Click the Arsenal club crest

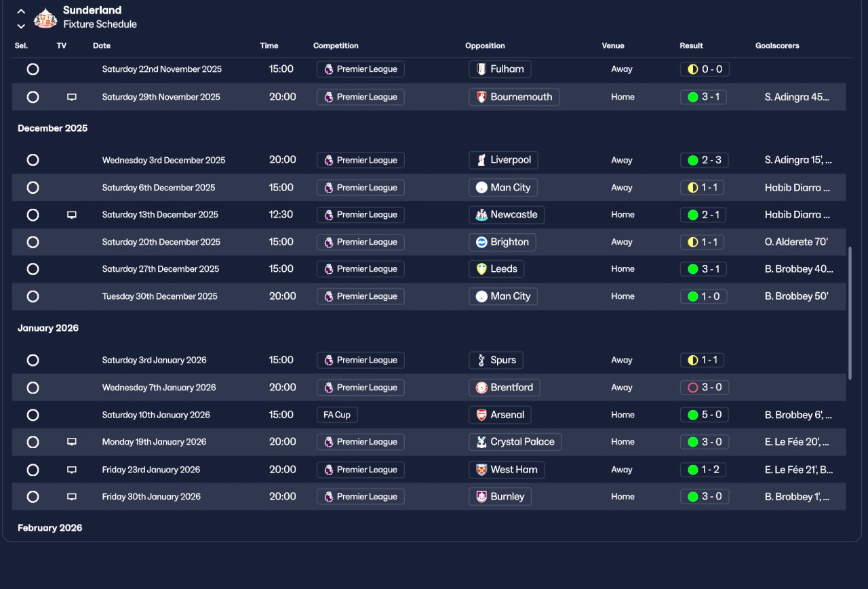[481, 415]
